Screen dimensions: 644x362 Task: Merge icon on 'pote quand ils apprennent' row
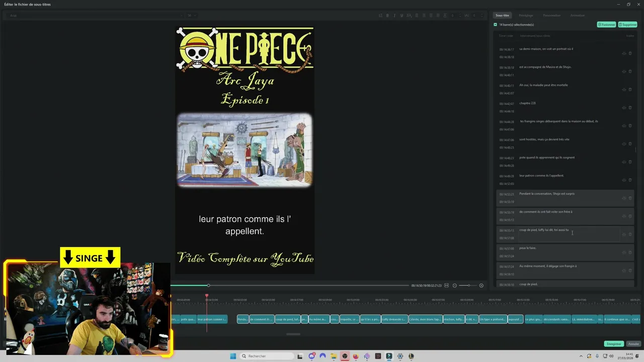pos(624,162)
